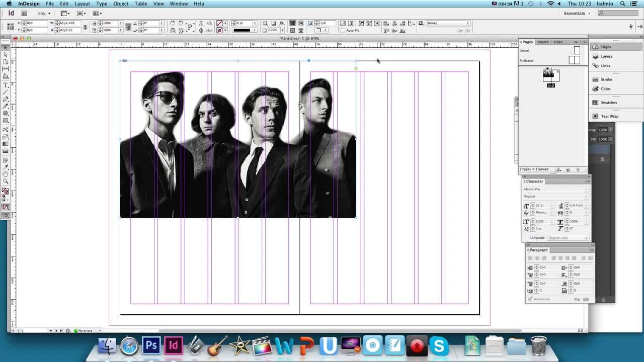Open the Trash in the Dock

(538, 346)
